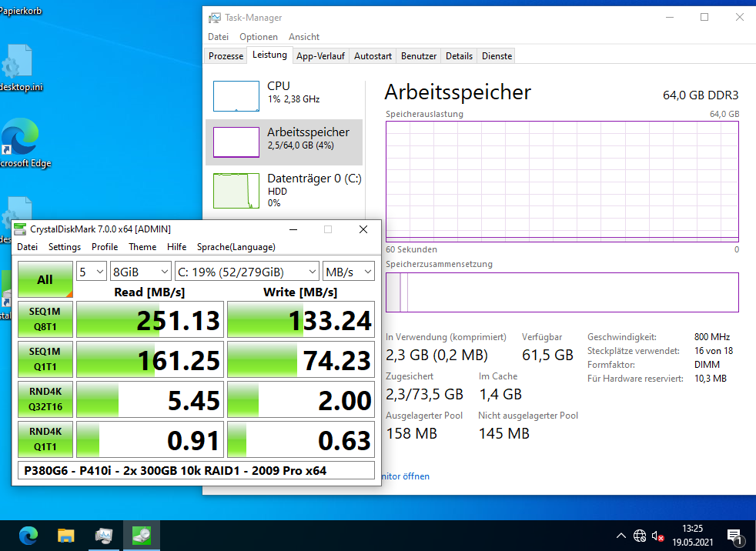Click Verfügbar value 61,5 GB
Viewport: 756px width, 551px height.
click(547, 356)
